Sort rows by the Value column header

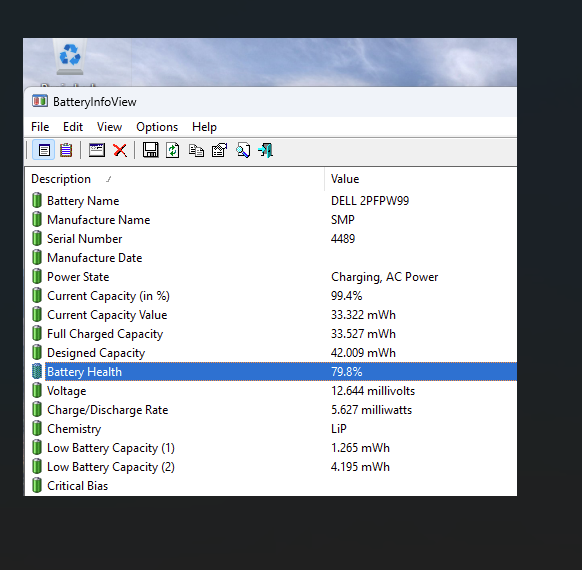click(x=421, y=179)
